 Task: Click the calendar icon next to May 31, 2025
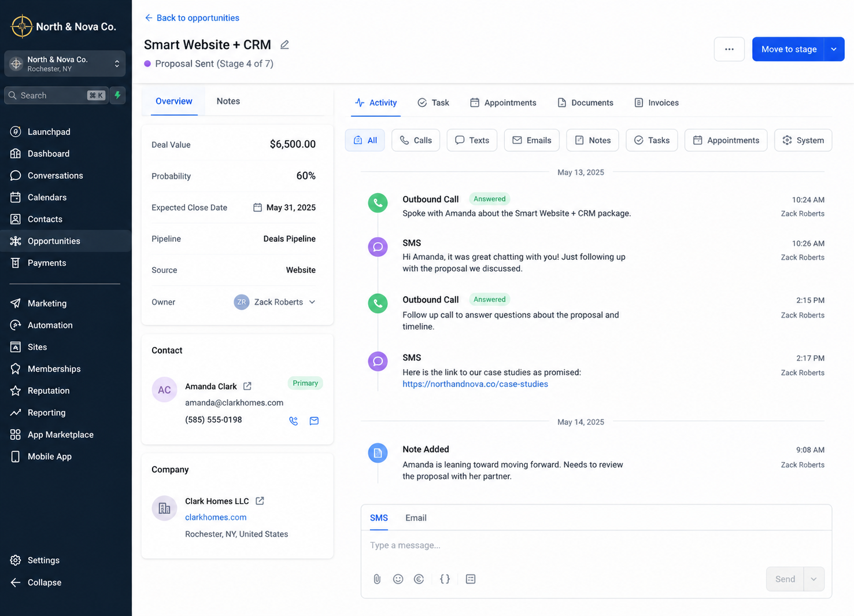257,208
